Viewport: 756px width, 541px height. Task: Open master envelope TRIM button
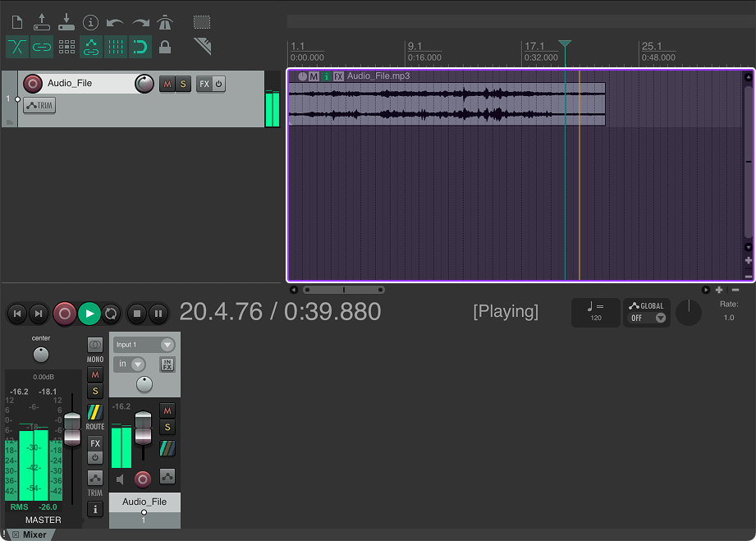point(95,479)
